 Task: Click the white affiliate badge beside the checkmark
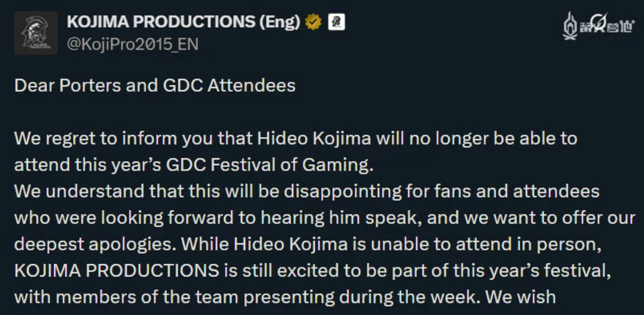(337, 22)
